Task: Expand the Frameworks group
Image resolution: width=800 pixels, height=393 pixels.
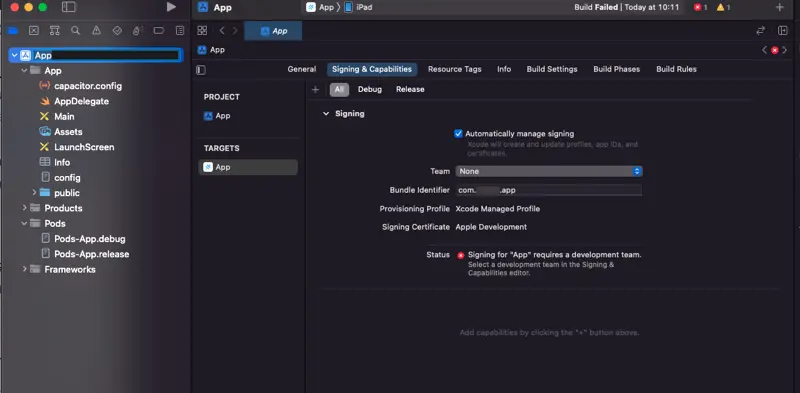Action: coord(24,269)
